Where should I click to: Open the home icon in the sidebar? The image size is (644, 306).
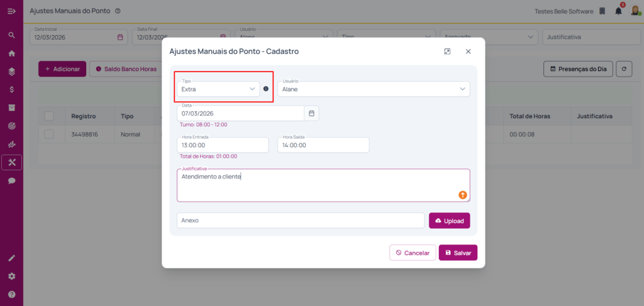tap(11, 53)
